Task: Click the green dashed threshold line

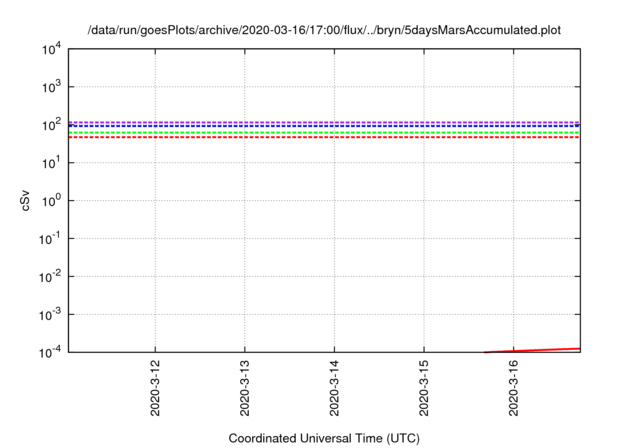Action: pos(324,133)
